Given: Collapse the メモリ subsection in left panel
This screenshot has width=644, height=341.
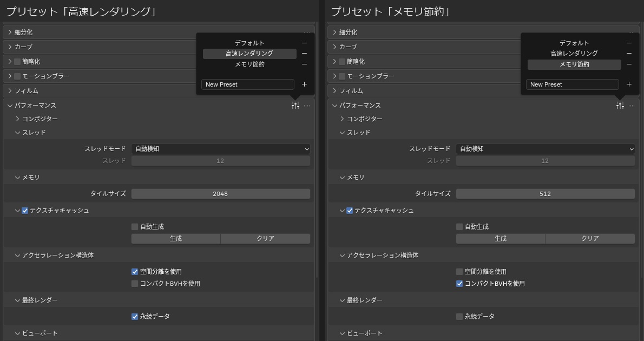Looking at the screenshot, I should coord(17,178).
